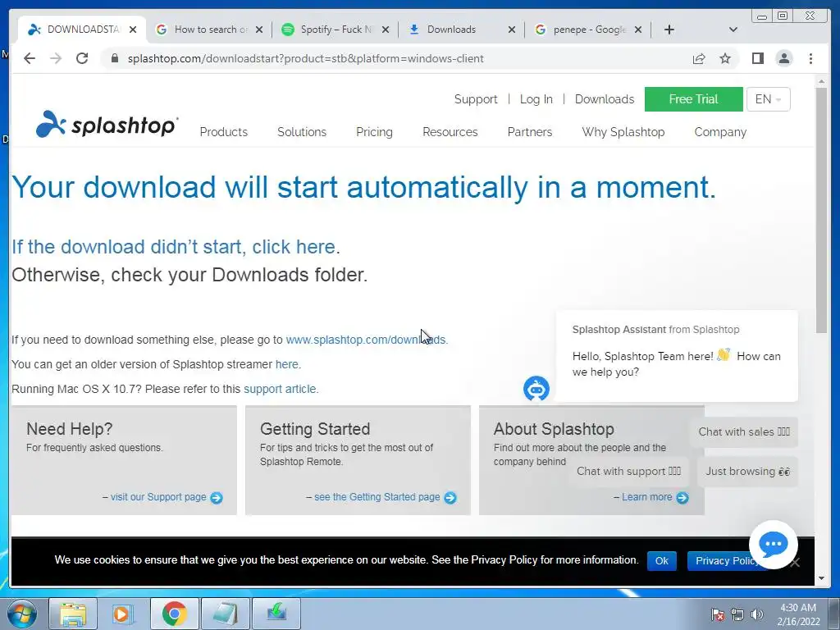Open the browser side panel icon
This screenshot has height=630, width=840.
pos(757,58)
